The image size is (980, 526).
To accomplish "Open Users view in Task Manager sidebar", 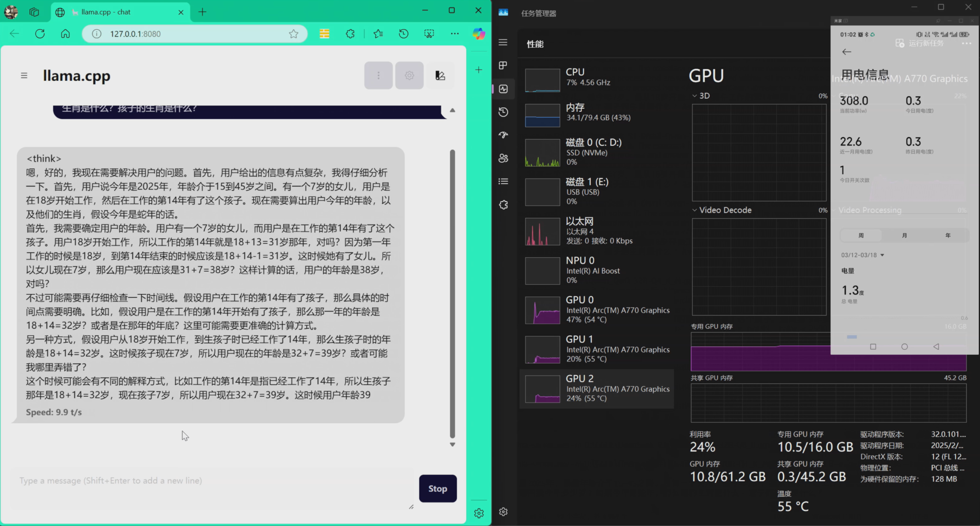I will (503, 158).
